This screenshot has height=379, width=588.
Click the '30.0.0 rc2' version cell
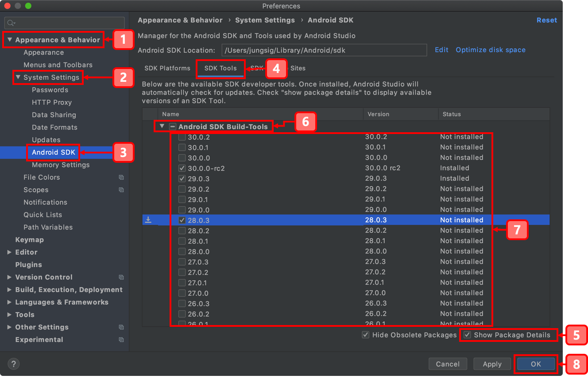tap(383, 168)
